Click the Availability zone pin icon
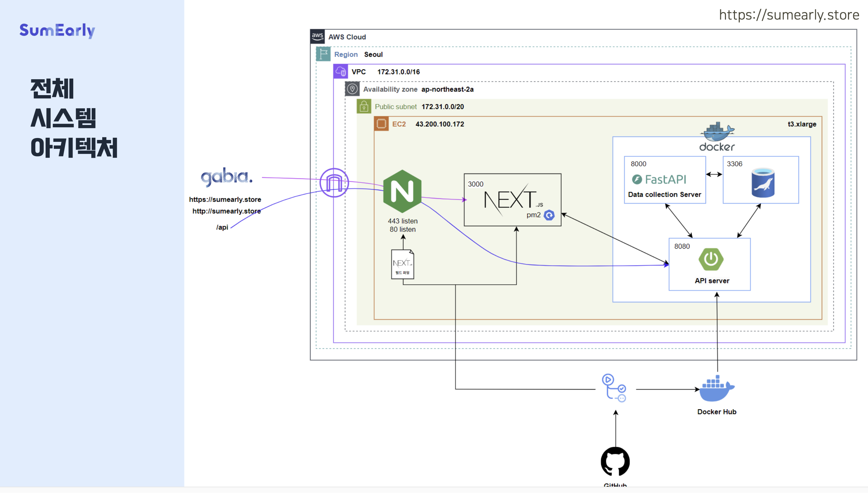This screenshot has height=493, width=868. (352, 89)
